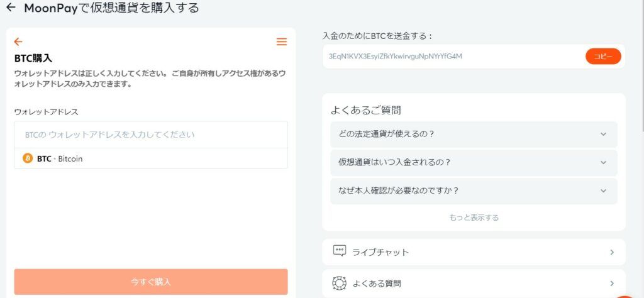This screenshot has height=298, width=644.
Task: Expand the どの法定通貨が使えるの？ question
Action: coord(474,134)
